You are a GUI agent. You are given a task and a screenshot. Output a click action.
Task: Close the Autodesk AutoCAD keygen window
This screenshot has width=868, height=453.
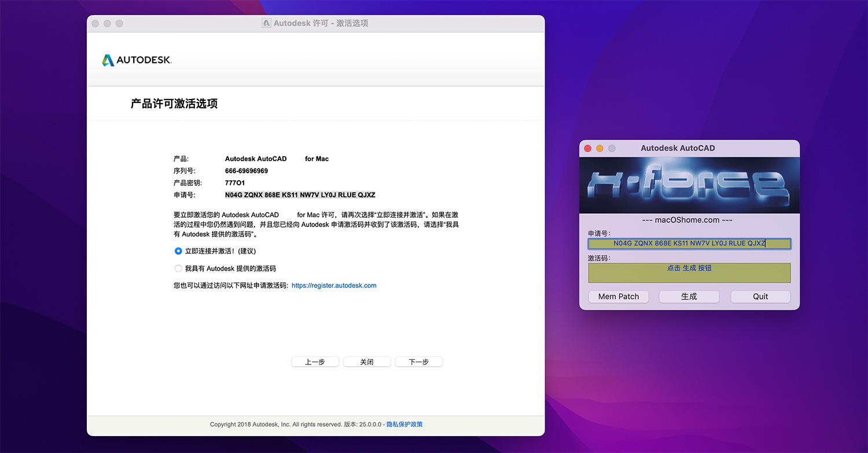click(588, 148)
